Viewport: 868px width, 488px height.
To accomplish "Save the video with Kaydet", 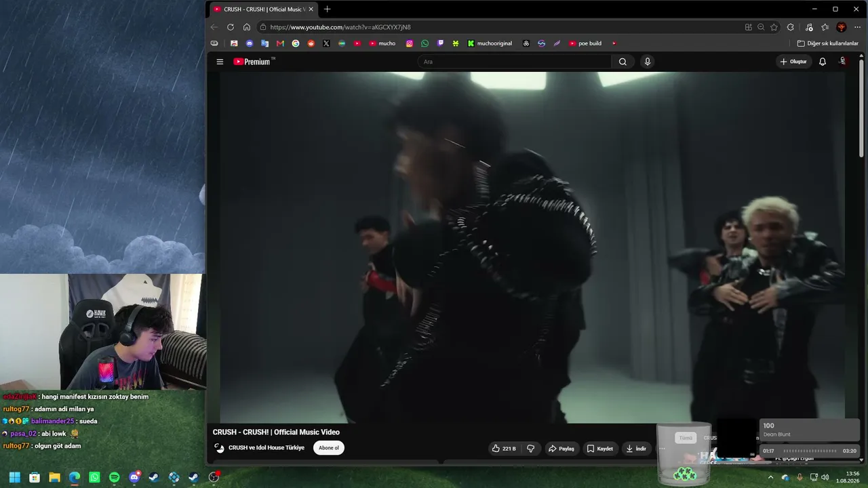I will (600, 448).
